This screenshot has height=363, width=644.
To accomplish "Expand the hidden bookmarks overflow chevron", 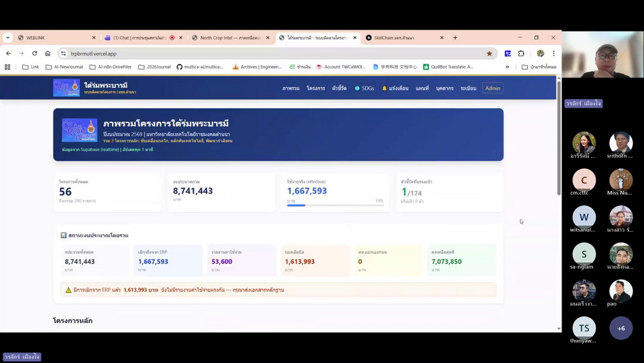I will (x=507, y=66).
